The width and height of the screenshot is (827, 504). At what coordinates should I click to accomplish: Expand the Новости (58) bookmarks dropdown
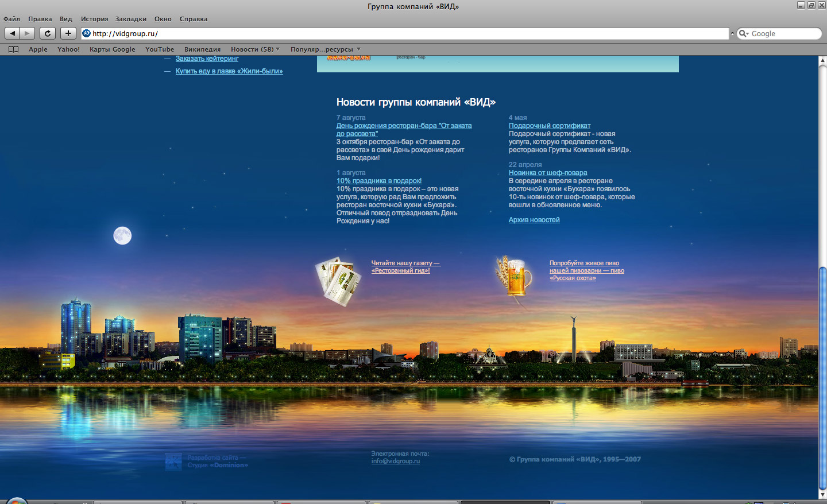[255, 49]
